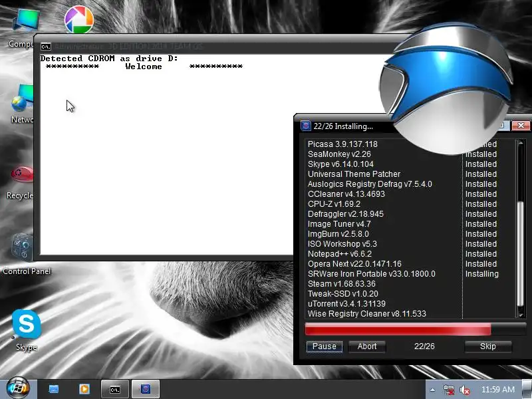The image size is (532, 399).
Task: Click Show Desktop button at taskbar end
Action: (527, 389)
